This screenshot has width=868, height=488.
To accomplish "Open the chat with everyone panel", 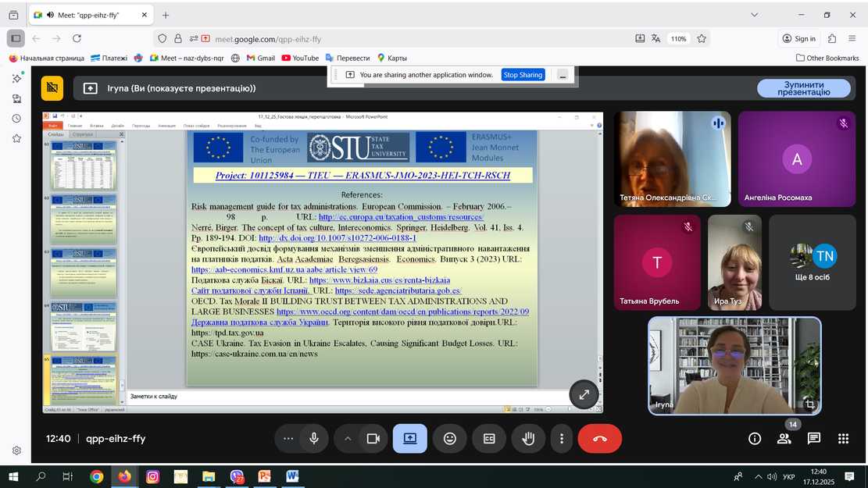I will (813, 439).
